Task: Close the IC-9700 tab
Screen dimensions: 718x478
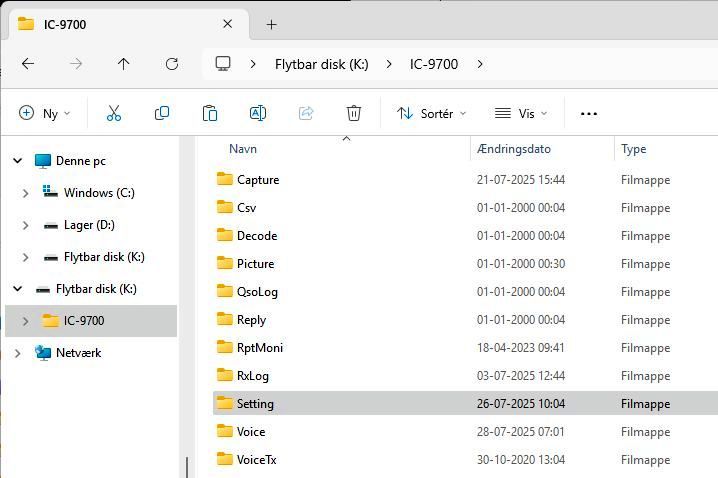Action: pyautogui.click(x=228, y=24)
